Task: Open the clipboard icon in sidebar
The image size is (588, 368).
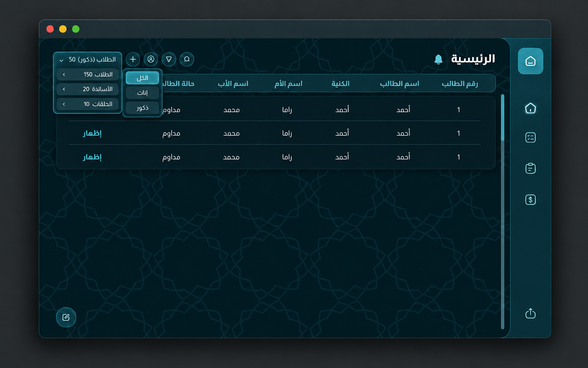Action: (530, 168)
